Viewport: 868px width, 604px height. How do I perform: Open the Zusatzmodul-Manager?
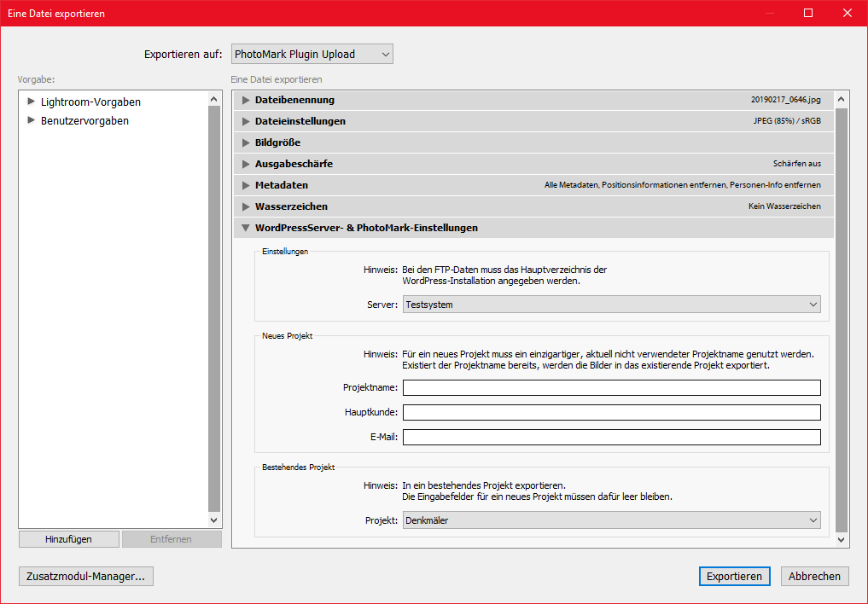(x=85, y=577)
